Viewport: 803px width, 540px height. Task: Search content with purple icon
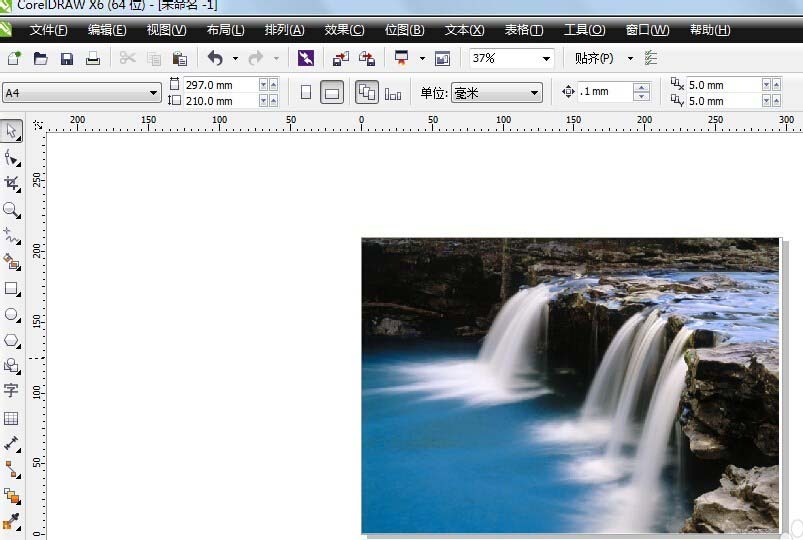306,58
